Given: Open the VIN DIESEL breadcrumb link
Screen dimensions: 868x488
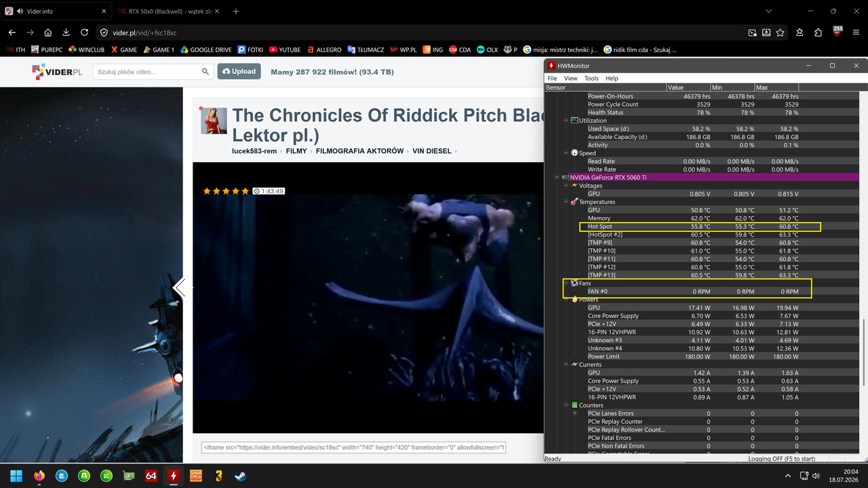Looking at the screenshot, I should tap(432, 151).
